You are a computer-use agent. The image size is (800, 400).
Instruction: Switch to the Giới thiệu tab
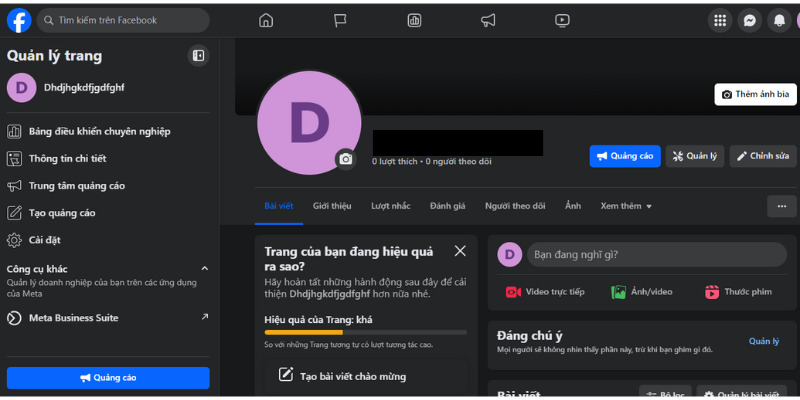[332, 206]
